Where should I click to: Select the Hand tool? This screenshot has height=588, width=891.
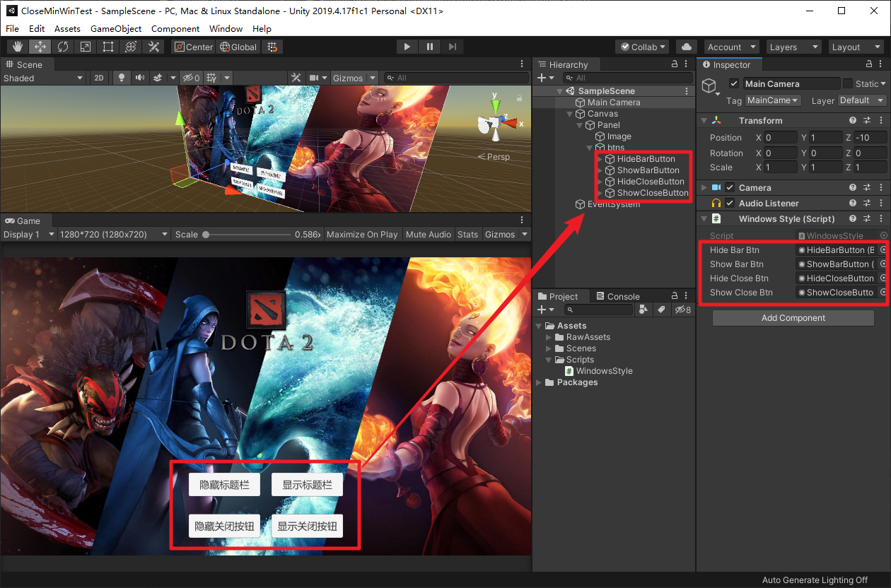[x=18, y=47]
